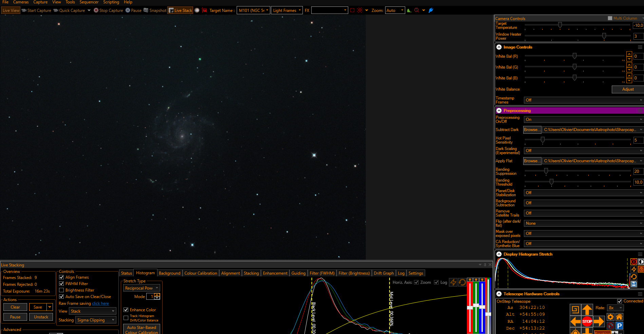Uncheck the FWHM Filter checkbox
Viewport: 644px width, 334px height.
61,284
